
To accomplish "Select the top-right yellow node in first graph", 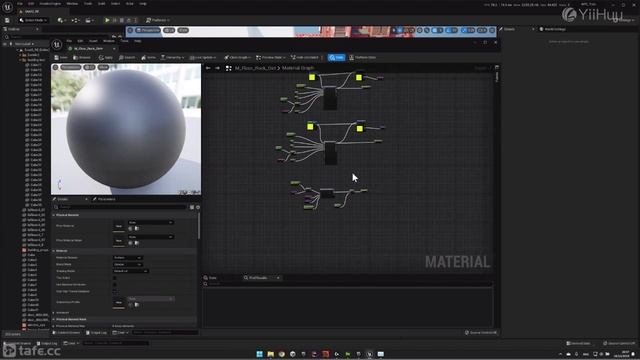I will click(359, 77).
